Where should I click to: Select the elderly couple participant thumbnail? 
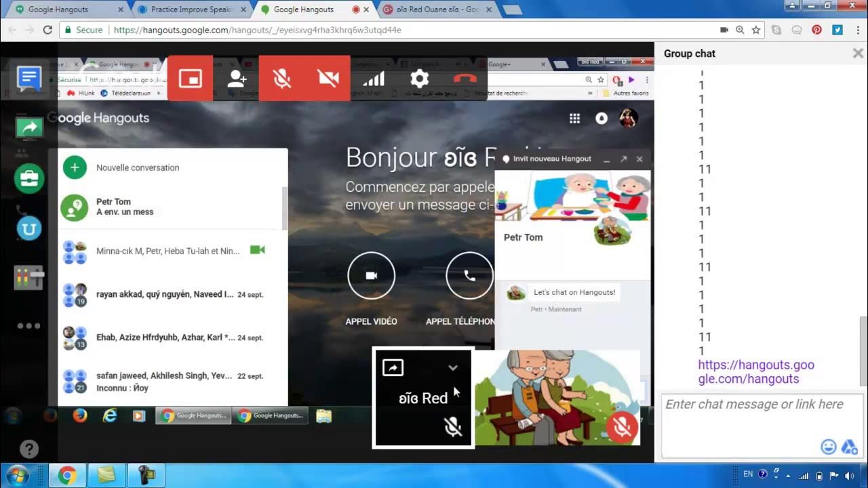pos(557,397)
